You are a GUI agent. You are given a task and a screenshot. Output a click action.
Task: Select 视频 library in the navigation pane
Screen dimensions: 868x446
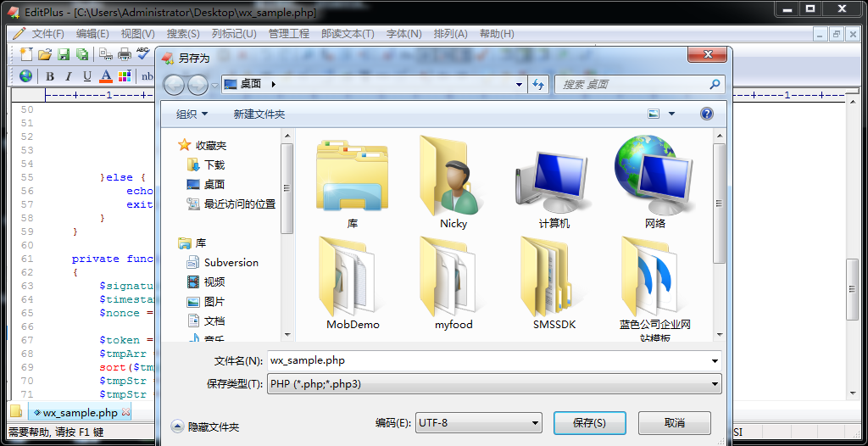click(x=206, y=282)
